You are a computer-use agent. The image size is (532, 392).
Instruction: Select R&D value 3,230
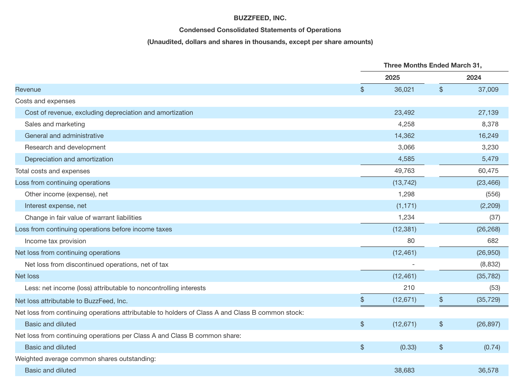tap(490, 147)
